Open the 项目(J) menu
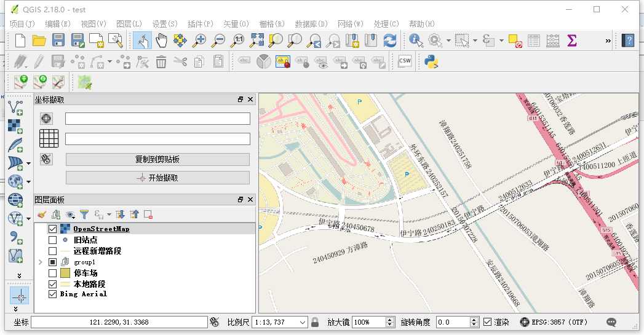 click(x=22, y=24)
